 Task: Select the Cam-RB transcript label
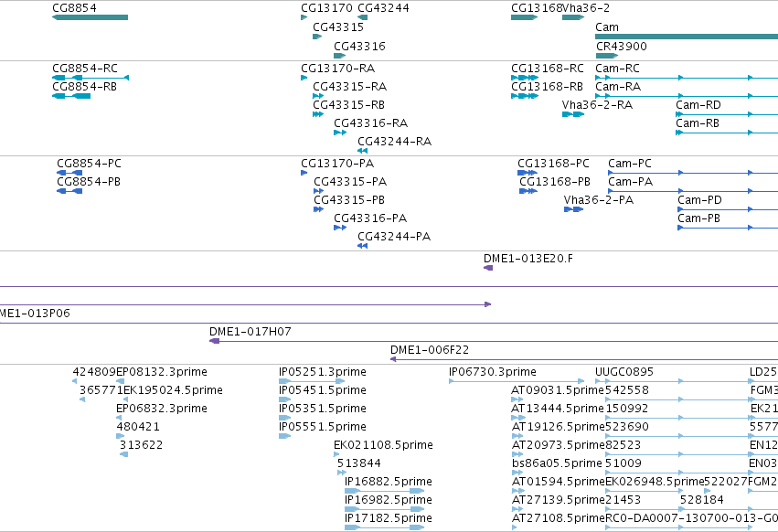point(698,123)
